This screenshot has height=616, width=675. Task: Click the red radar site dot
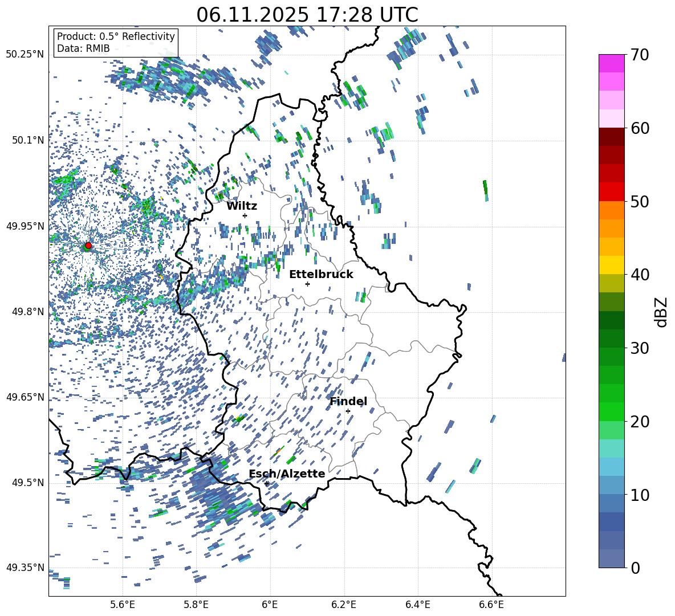(88, 246)
